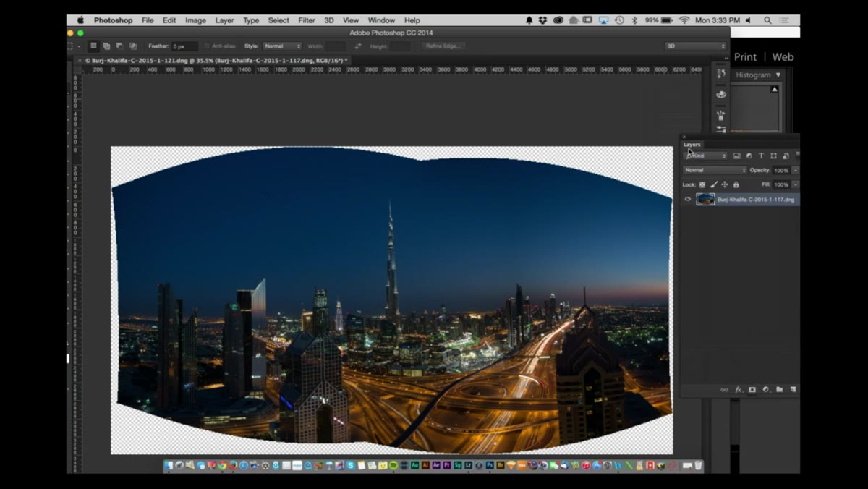Click the Refine Edge button
This screenshot has height=489, width=868.
pos(442,46)
